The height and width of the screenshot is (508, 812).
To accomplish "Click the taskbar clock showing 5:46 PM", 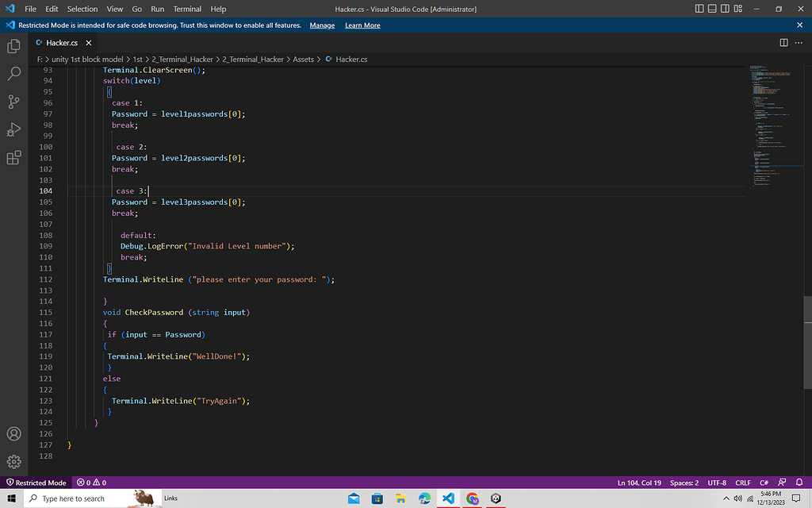I will click(771, 498).
